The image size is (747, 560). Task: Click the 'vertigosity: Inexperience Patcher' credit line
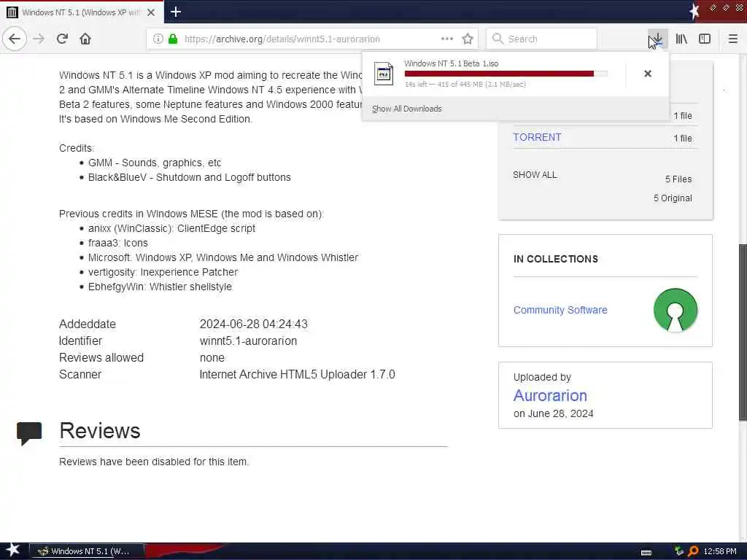163,272
